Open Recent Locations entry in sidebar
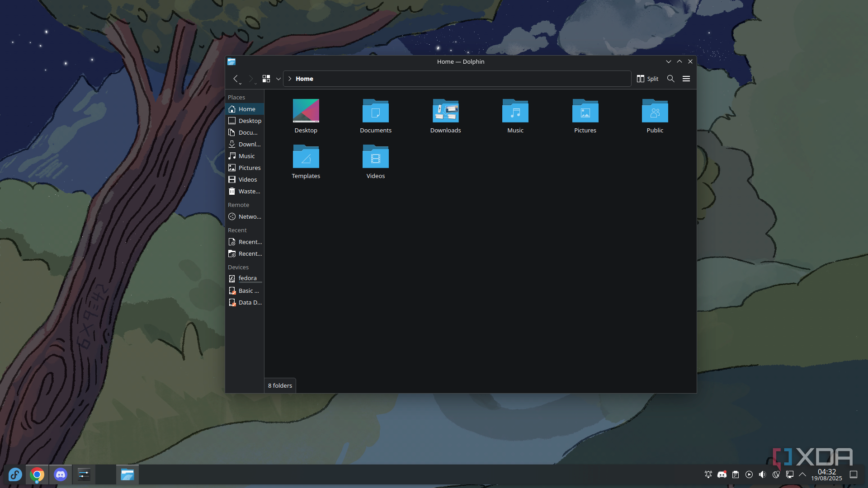Screen dimensions: 868x488 coord(245,253)
